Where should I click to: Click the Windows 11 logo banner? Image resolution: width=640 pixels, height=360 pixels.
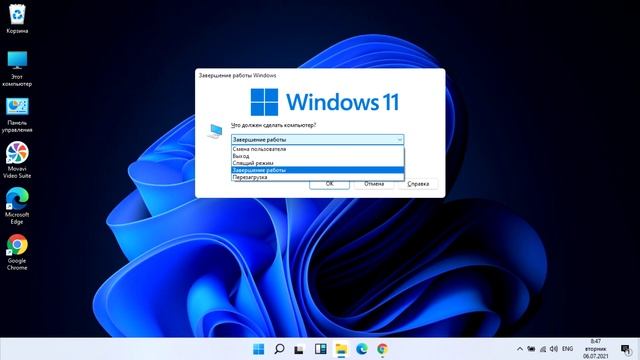[x=324, y=102]
